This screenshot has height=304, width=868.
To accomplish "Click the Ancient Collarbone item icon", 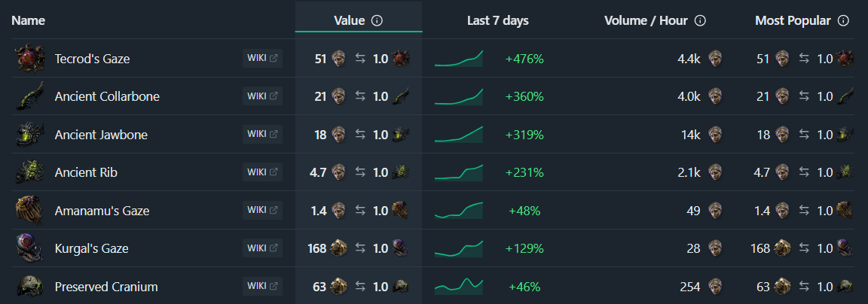I will (x=30, y=96).
